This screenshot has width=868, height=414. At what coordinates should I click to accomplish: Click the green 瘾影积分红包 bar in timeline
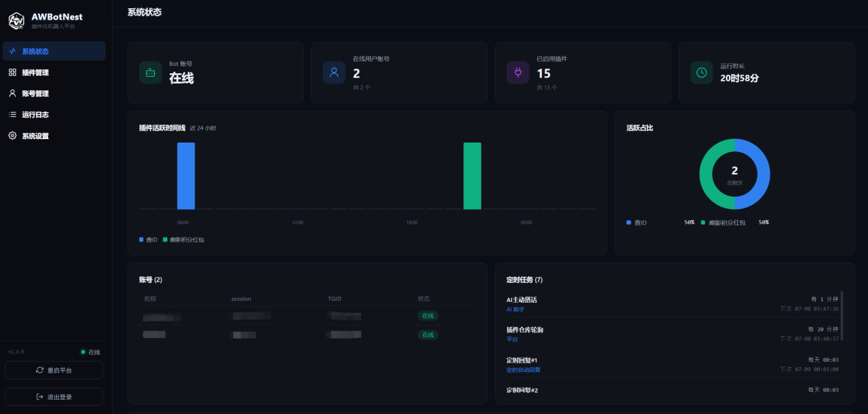click(x=472, y=176)
